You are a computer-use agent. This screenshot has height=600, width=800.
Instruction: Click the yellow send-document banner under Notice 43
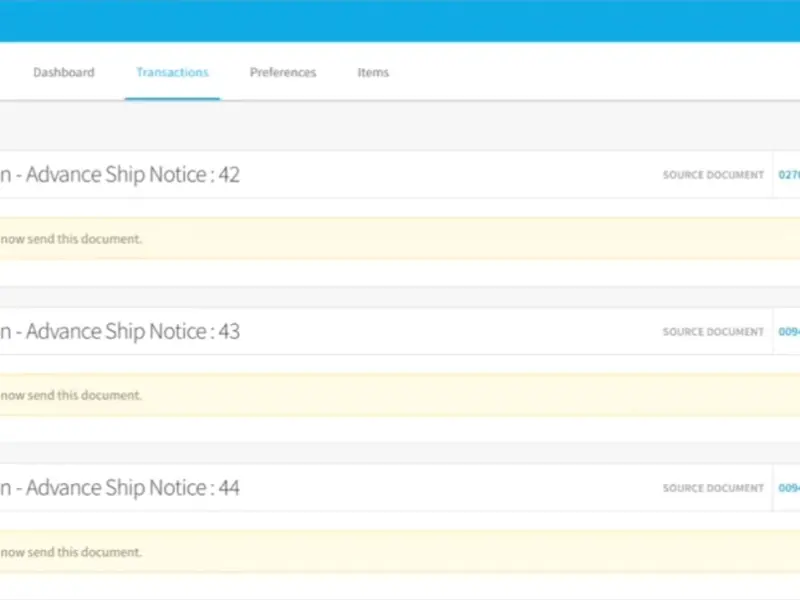[400, 395]
